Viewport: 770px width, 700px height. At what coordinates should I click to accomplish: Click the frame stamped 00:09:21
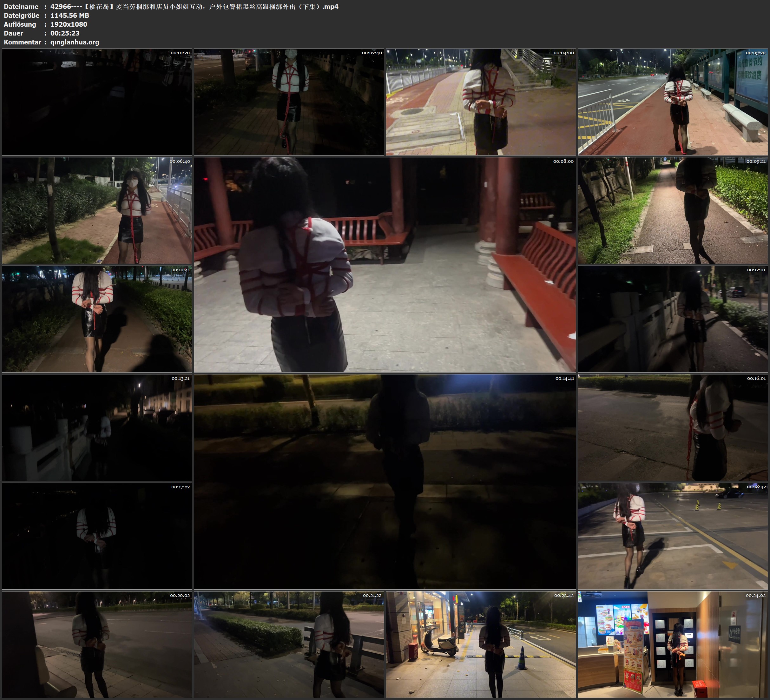coord(673,210)
